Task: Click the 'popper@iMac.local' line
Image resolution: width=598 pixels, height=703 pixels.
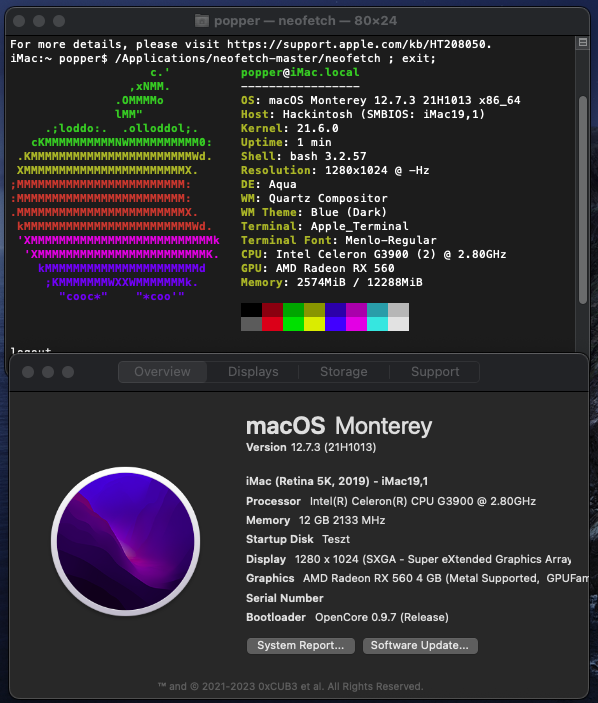Action: 300,72
